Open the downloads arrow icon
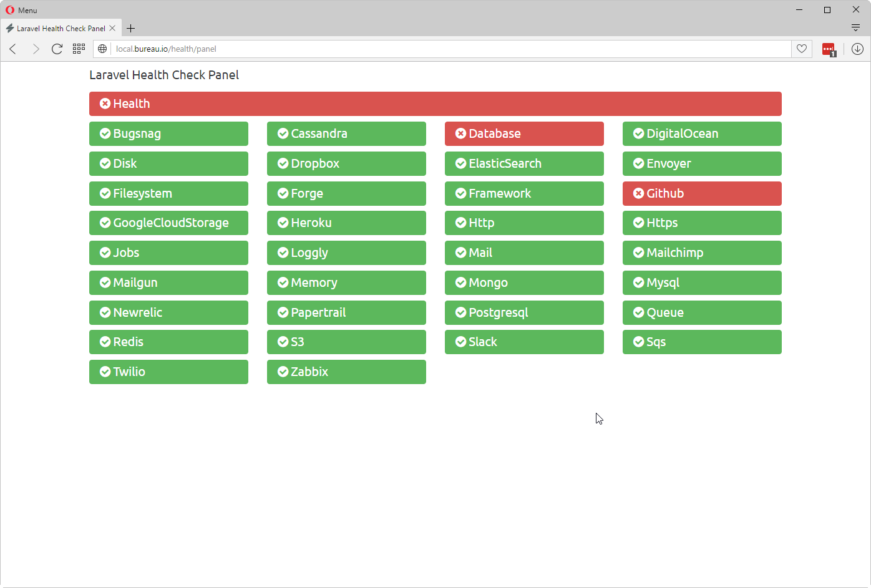 click(857, 49)
